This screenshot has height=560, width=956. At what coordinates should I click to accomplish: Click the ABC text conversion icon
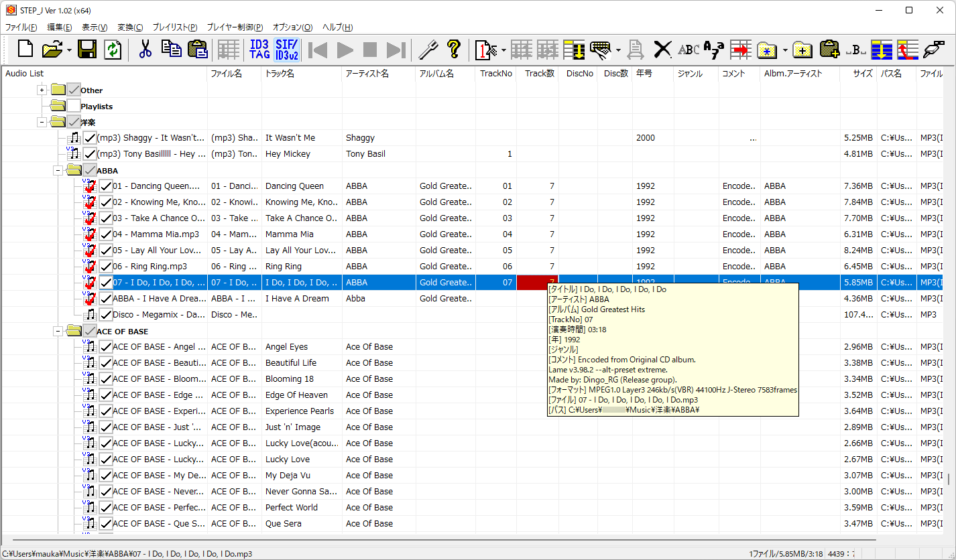point(689,49)
